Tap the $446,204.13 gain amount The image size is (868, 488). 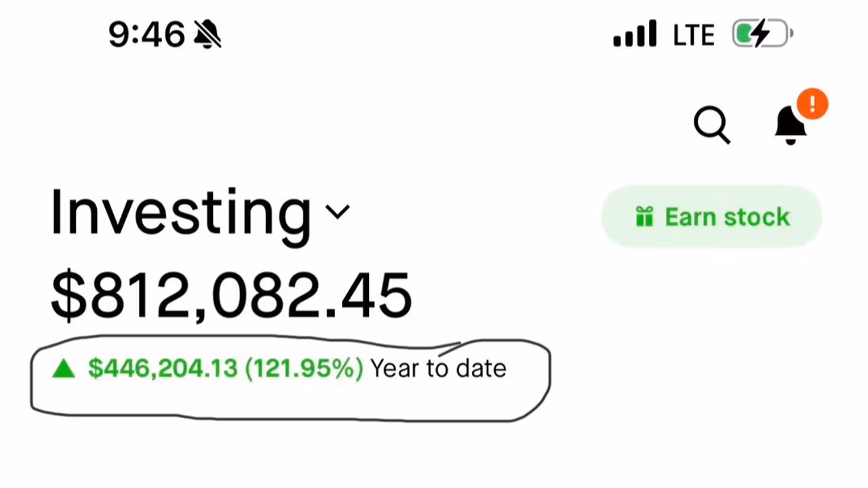(163, 369)
